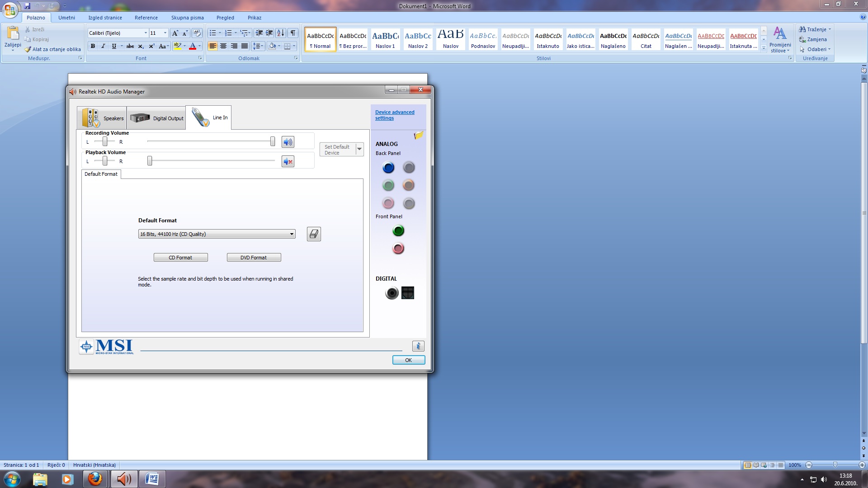Open the yellow connector settings folder icon
The width and height of the screenshot is (868, 488).
click(419, 135)
